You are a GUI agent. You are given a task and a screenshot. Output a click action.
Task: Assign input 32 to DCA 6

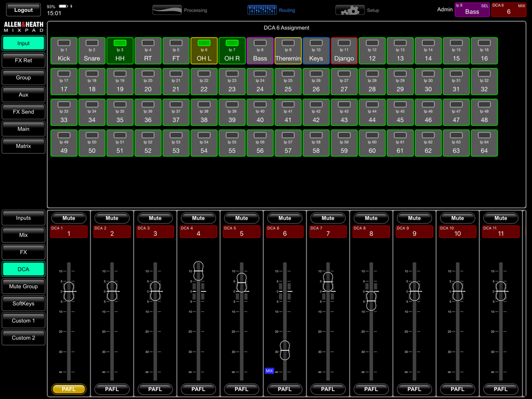(484, 81)
